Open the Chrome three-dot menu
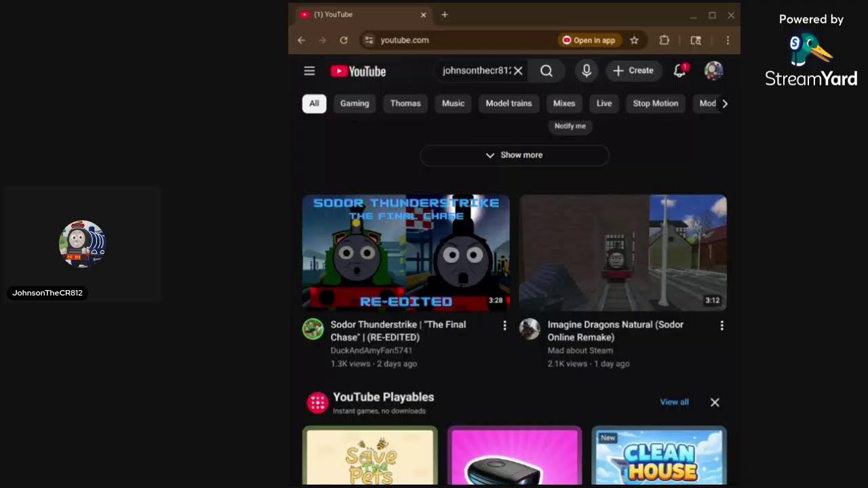The width and height of the screenshot is (868, 488). (728, 40)
